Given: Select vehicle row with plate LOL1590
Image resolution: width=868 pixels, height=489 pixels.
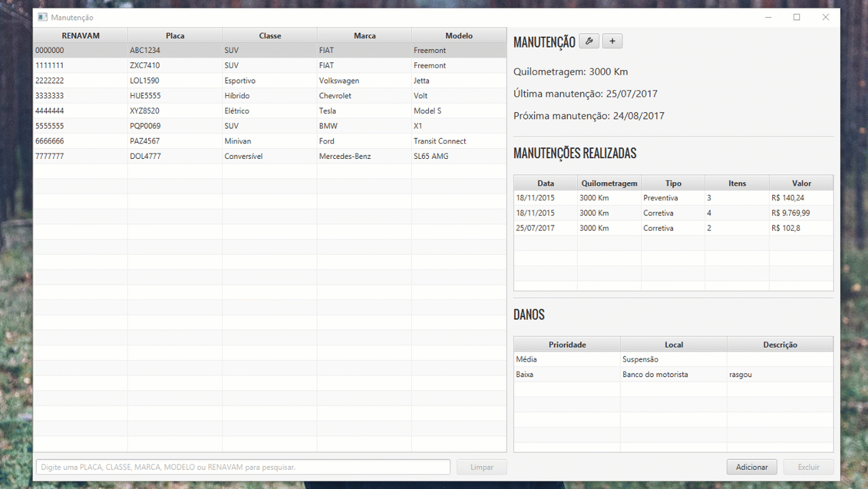Looking at the screenshot, I should coord(270,81).
